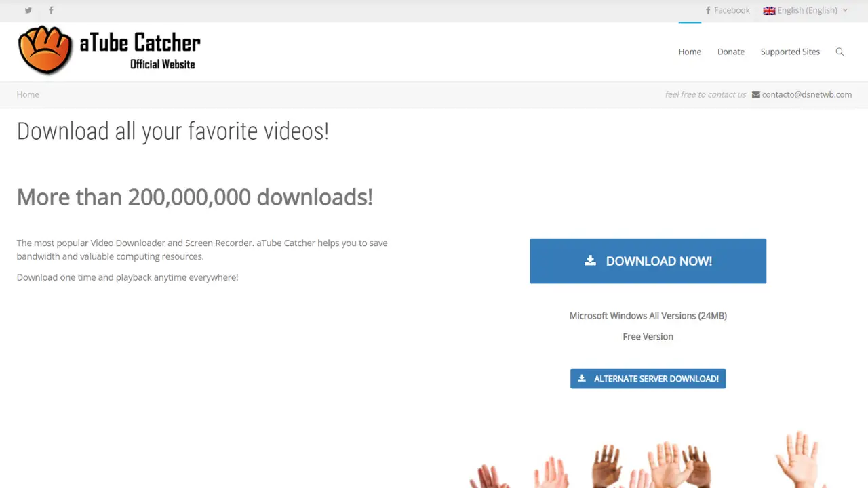Click the contacto@dsnetwb.com email link
Screen dimensions: 868x488
click(806, 94)
